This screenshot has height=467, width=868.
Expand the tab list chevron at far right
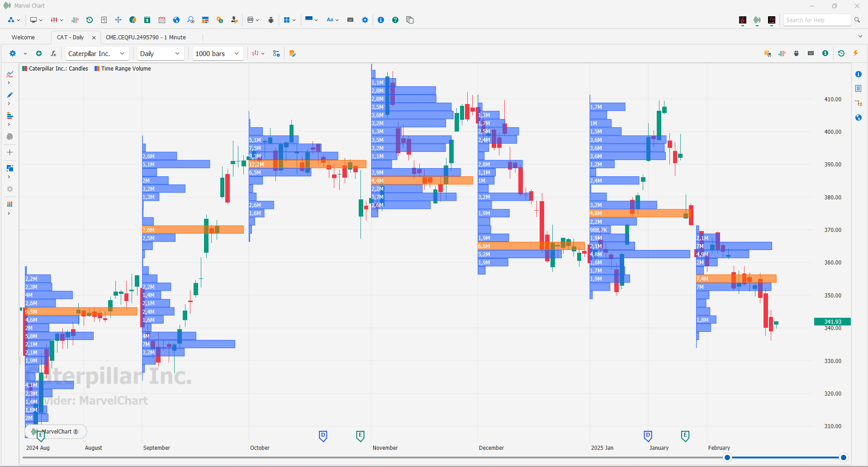(x=860, y=37)
